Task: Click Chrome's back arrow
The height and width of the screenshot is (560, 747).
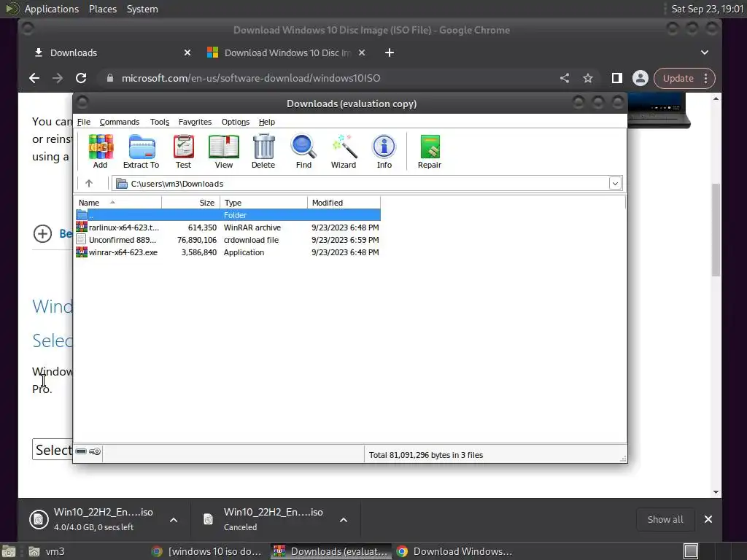Action: click(x=34, y=78)
